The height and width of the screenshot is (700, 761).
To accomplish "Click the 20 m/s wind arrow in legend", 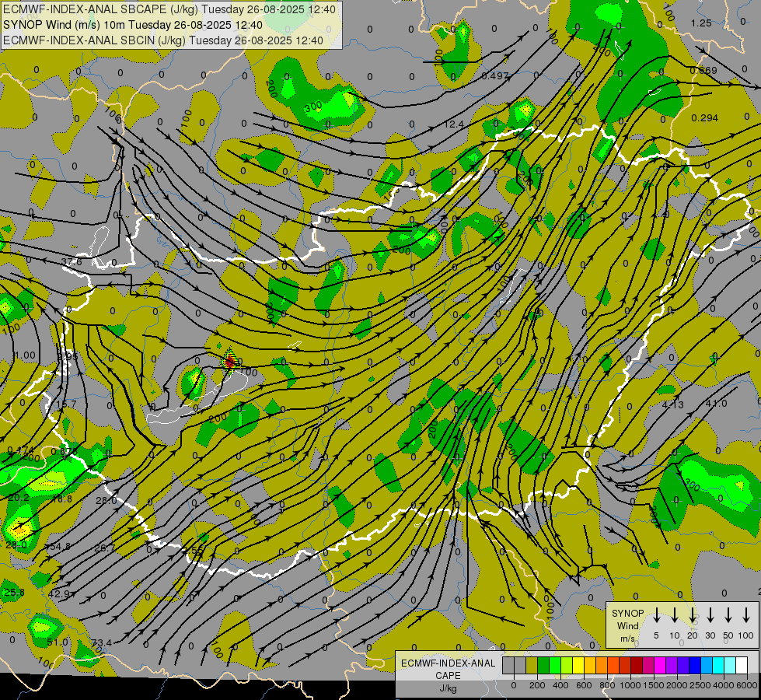I will coord(692,615).
